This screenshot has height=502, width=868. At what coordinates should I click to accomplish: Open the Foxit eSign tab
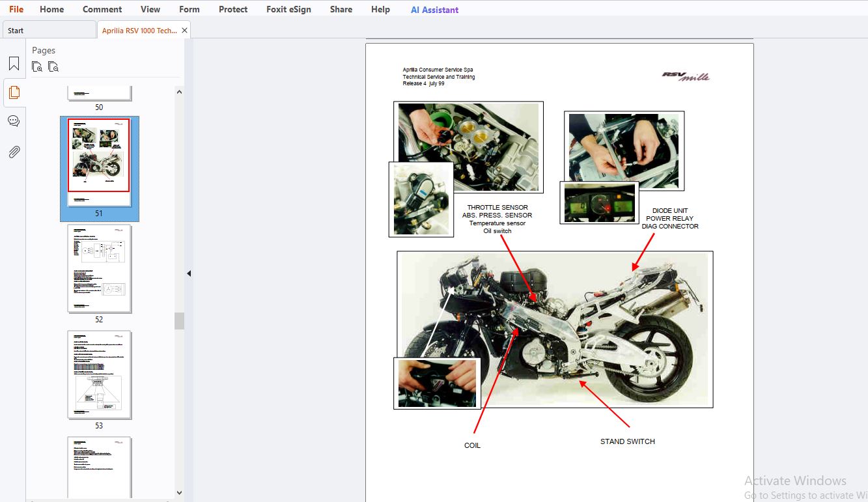click(x=288, y=9)
